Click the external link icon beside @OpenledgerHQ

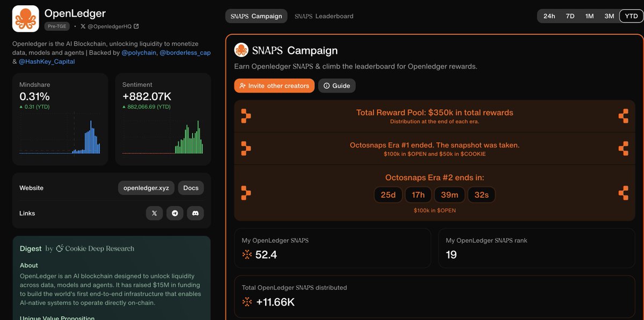pyautogui.click(x=136, y=26)
